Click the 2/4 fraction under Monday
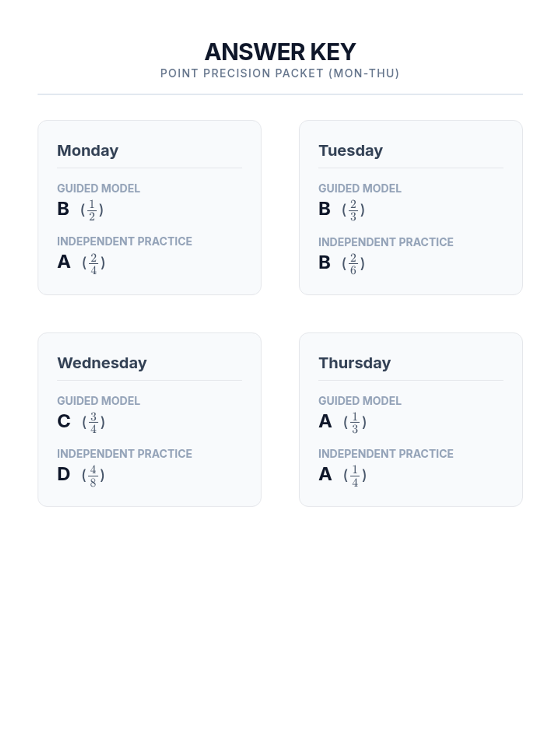The width and height of the screenshot is (560, 747). 93,263
